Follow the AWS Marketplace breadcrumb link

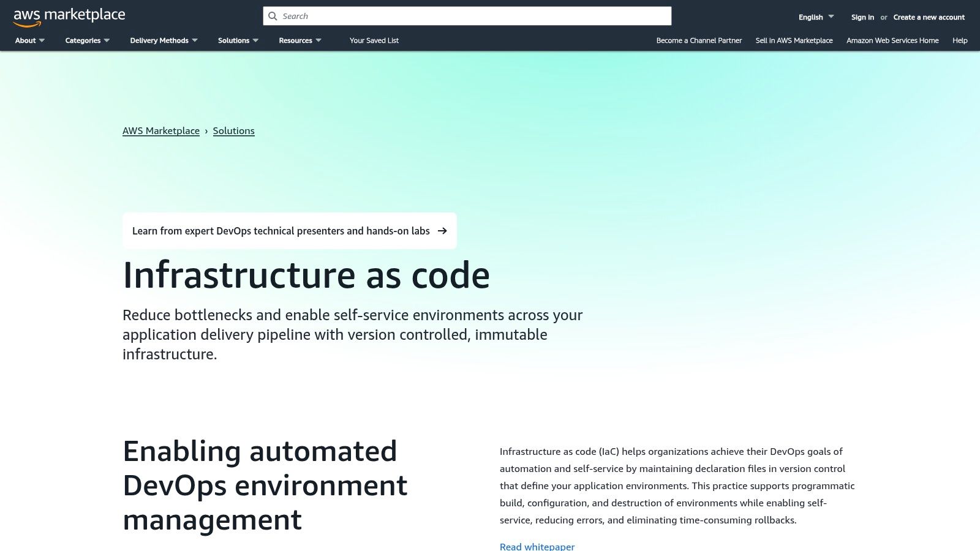[161, 131]
